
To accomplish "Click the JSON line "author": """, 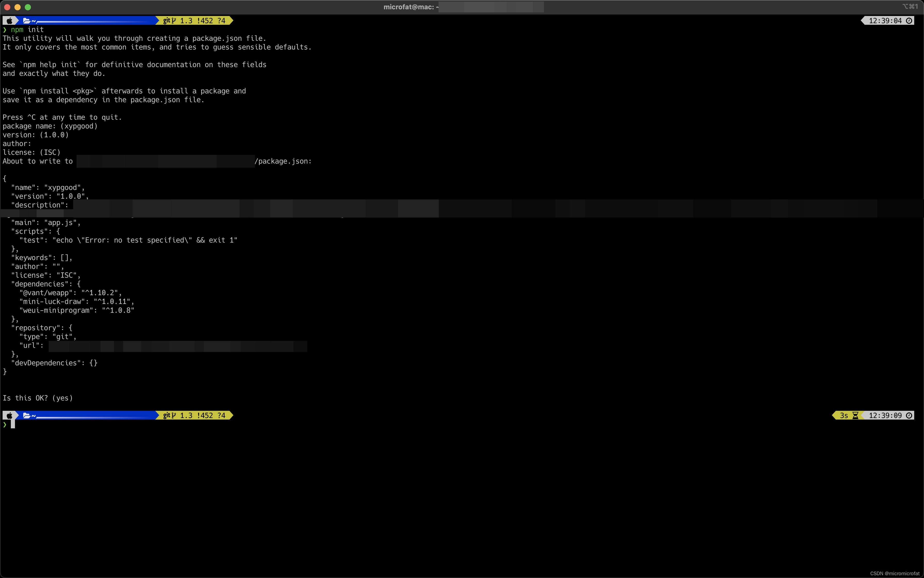I will 37,267.
